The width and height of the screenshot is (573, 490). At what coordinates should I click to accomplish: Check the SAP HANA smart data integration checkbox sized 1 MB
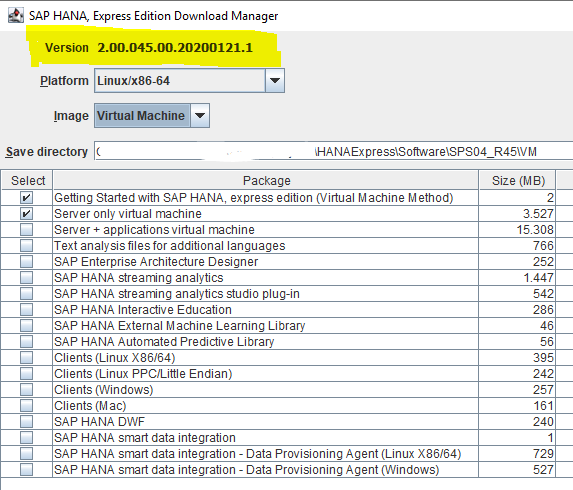click(26, 438)
